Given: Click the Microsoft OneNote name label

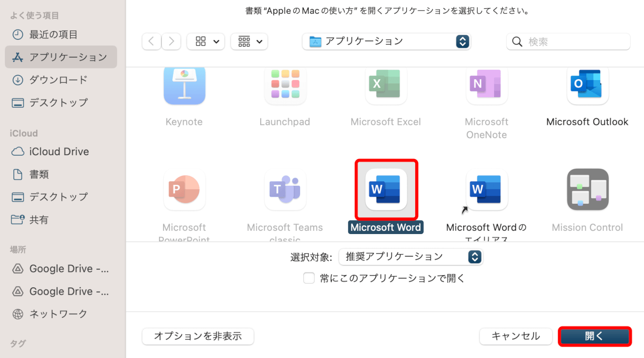Looking at the screenshot, I should pyautogui.click(x=486, y=128).
